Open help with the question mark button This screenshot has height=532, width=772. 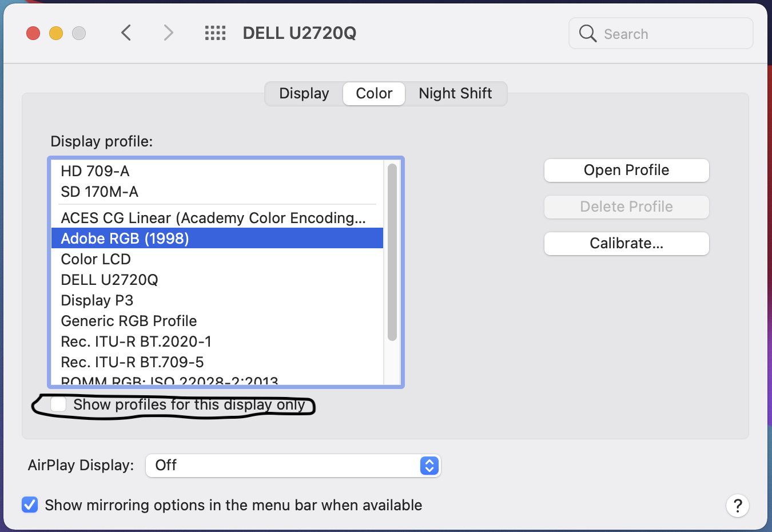[738, 506]
